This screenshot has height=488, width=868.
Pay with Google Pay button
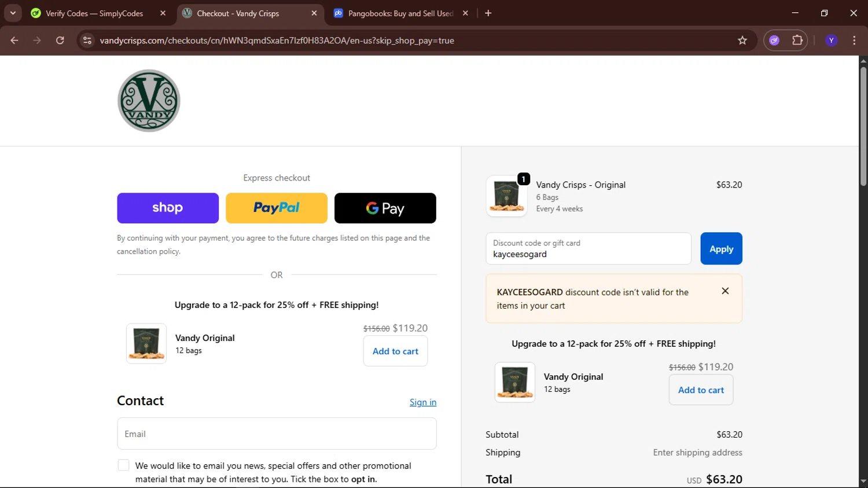pos(385,208)
